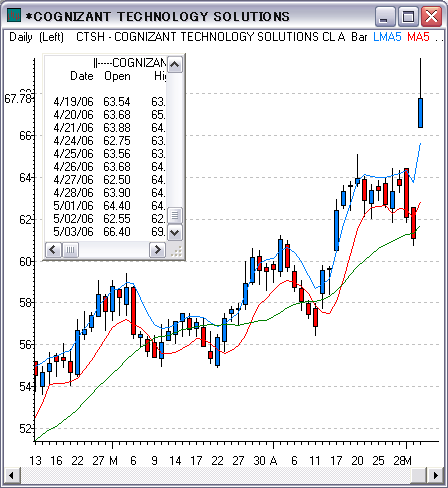
Task: Click down arrow of data table scrollbar
Action: (174, 232)
